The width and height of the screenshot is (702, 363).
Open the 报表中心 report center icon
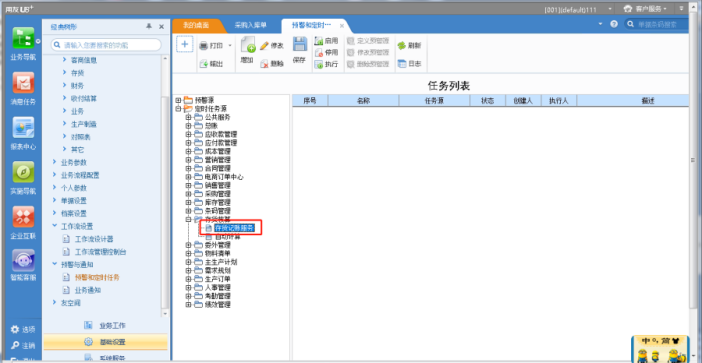tap(23, 128)
